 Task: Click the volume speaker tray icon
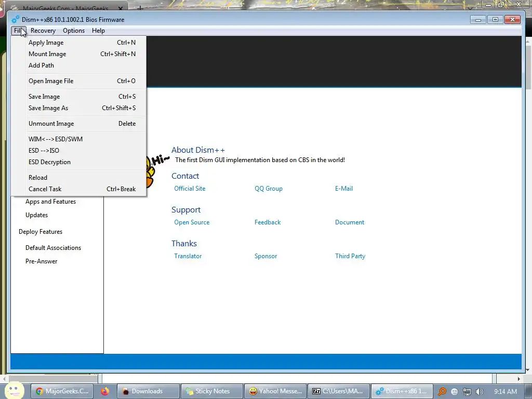pyautogui.click(x=479, y=392)
